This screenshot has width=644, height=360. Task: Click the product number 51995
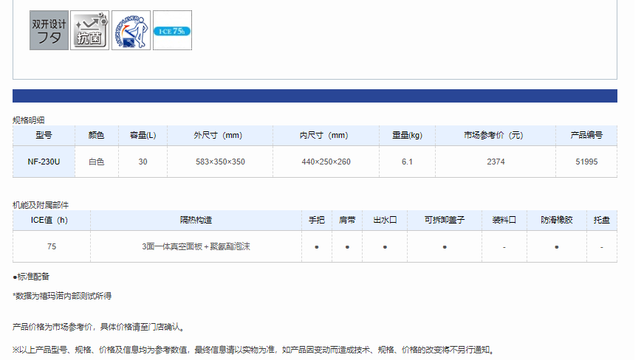point(586,162)
